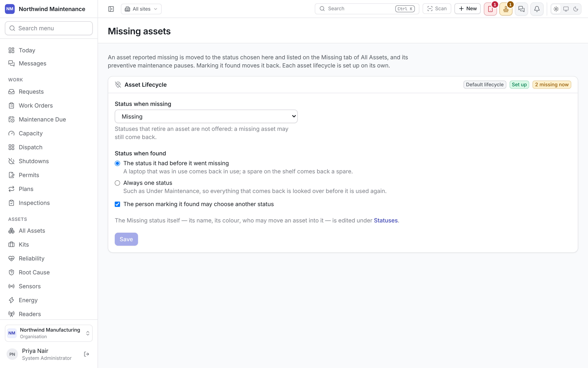
Task: Click the Energy lightning icon
Action: (x=11, y=300)
